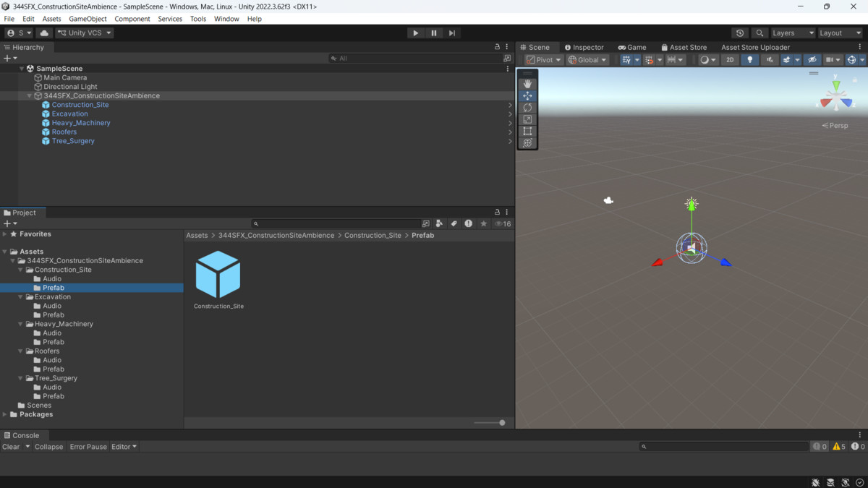Screen dimensions: 868x488
Task: Open Project search in Search window icon
Action: point(426,223)
